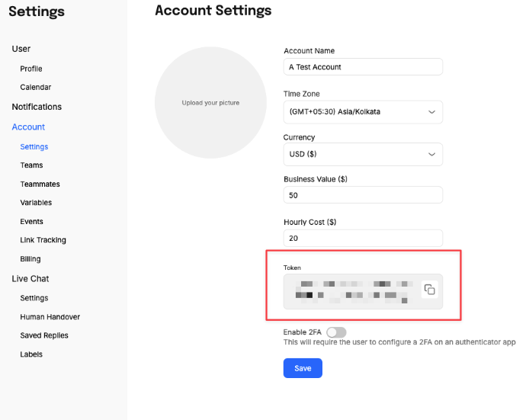
Task: Open the Notifications section
Action: pyautogui.click(x=37, y=107)
